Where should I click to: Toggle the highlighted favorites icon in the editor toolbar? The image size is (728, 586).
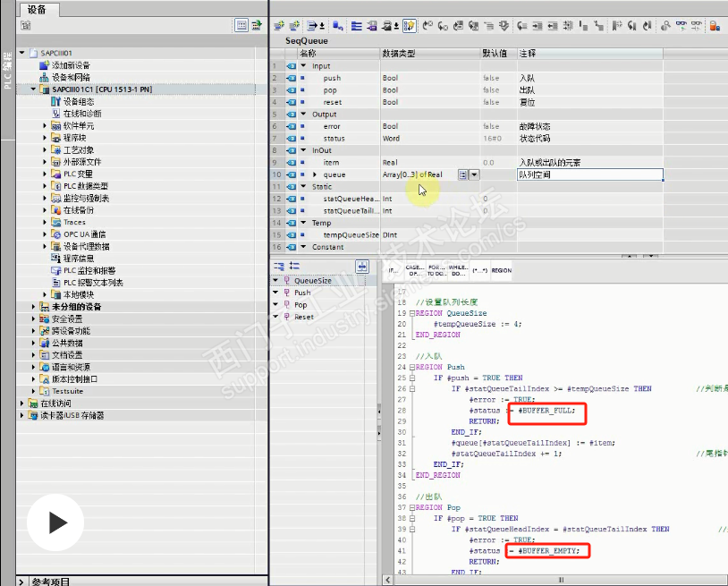[410, 26]
